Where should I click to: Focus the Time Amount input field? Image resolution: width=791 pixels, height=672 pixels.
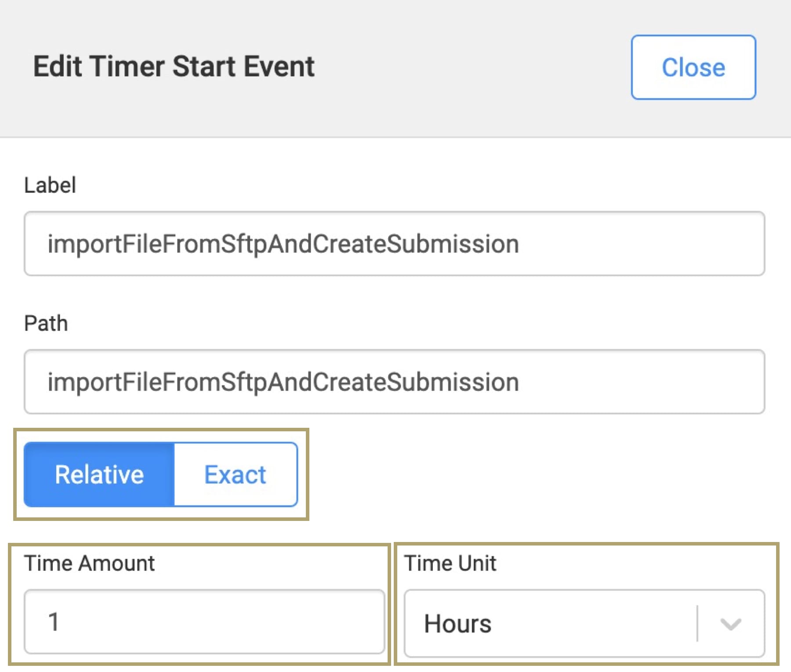tap(204, 622)
